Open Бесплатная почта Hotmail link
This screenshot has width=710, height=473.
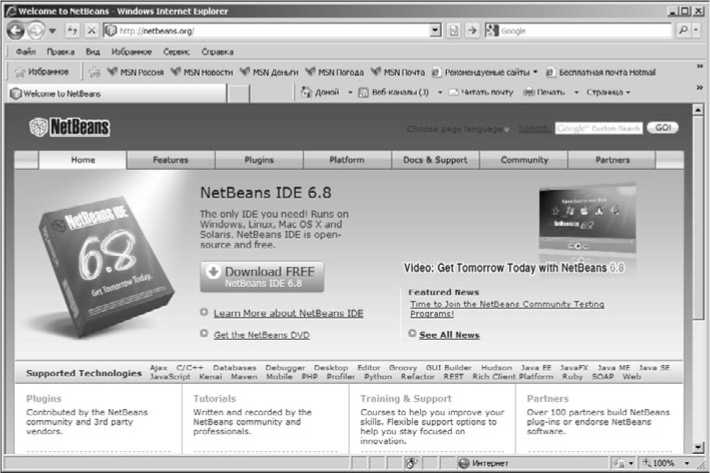tap(600, 72)
